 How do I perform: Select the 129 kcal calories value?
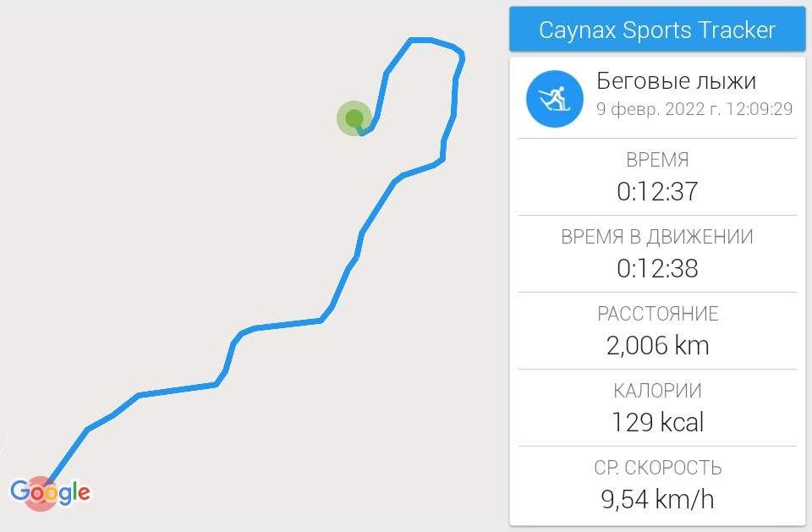pyautogui.click(x=657, y=422)
